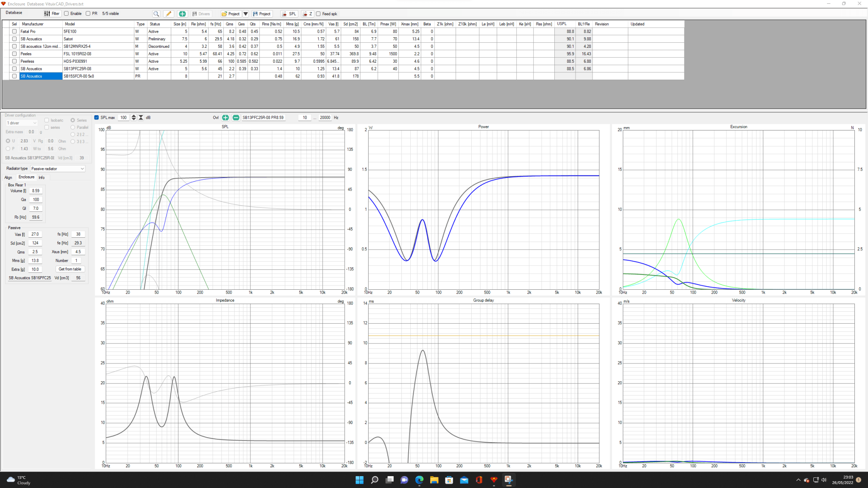
Task: Open Microsoft Edge from taskbar
Action: point(419,480)
